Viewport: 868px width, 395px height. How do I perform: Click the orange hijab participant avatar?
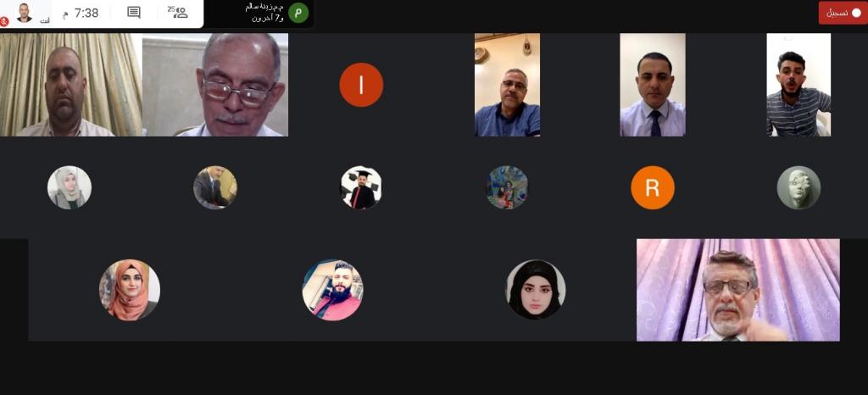tap(130, 290)
